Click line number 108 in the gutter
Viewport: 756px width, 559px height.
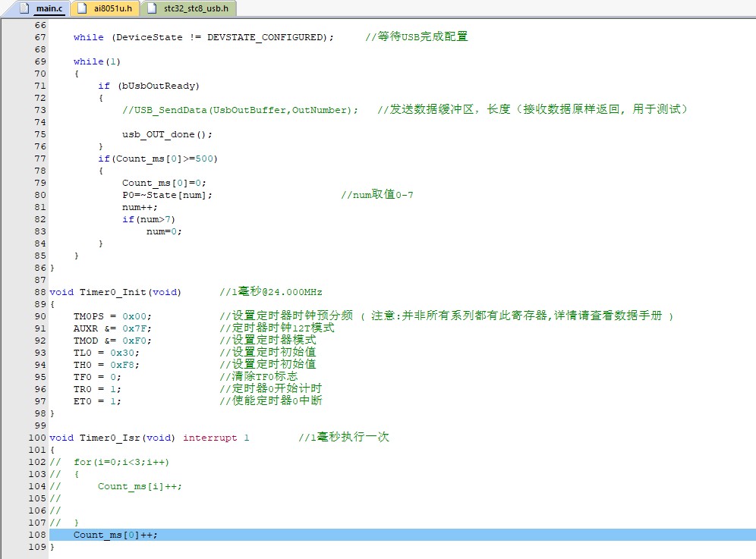pyautogui.click(x=37, y=535)
